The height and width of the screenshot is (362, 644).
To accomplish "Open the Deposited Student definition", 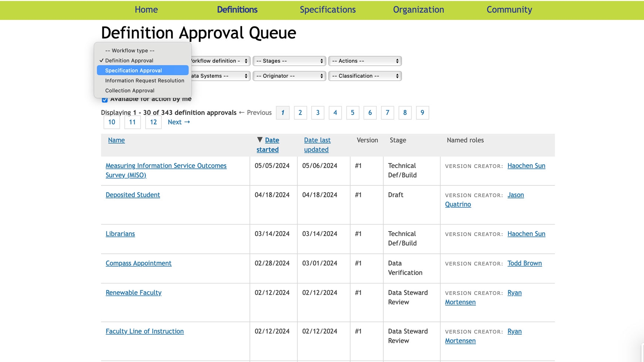I will point(133,195).
